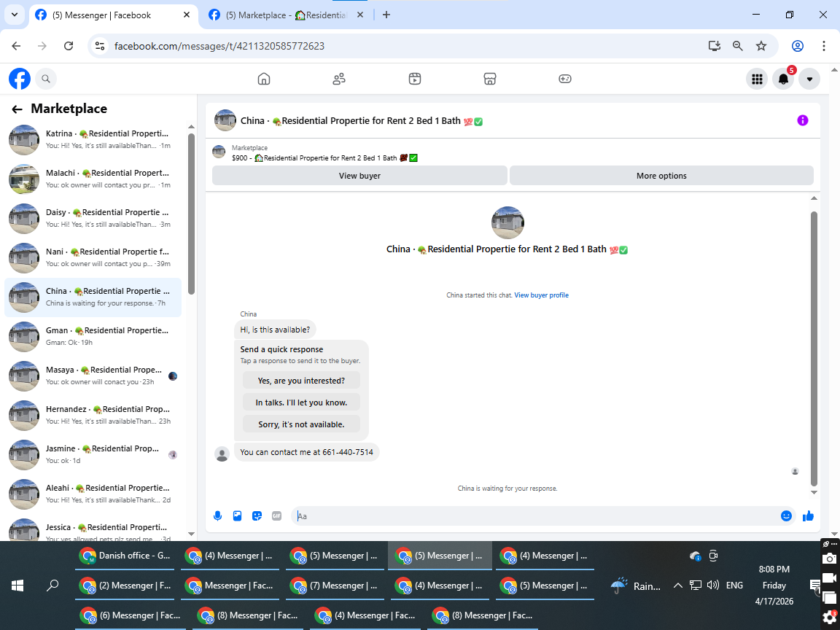Open the notifications bell with 5 badge
840x630 pixels.
(783, 79)
